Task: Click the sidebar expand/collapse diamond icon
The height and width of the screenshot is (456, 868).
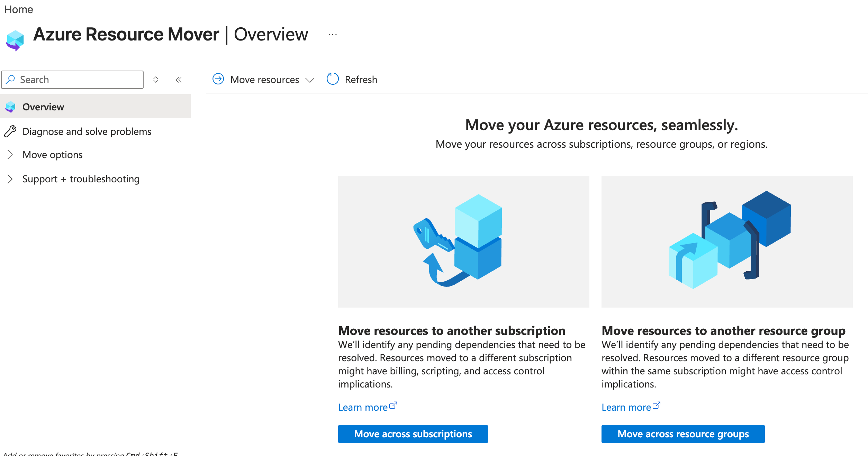Action: pos(156,80)
